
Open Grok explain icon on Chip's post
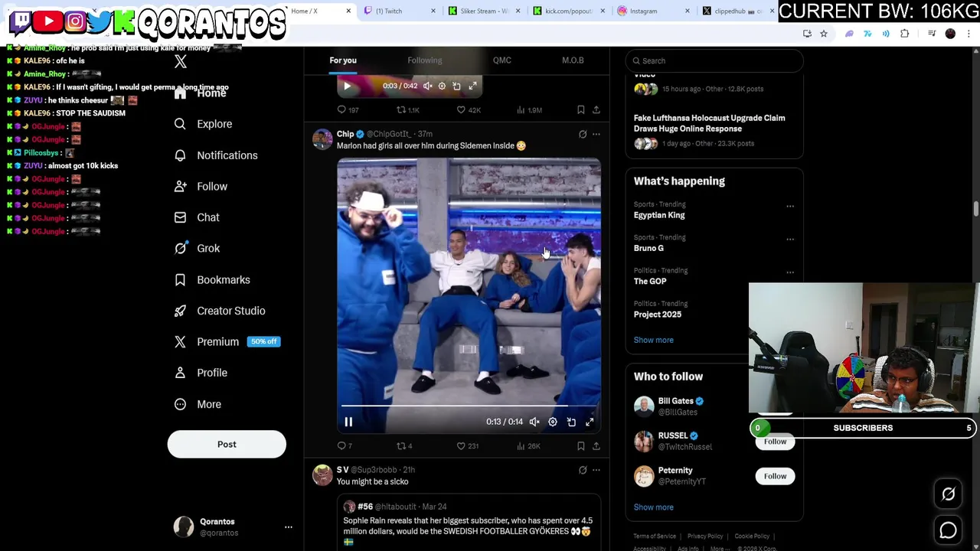[583, 135]
